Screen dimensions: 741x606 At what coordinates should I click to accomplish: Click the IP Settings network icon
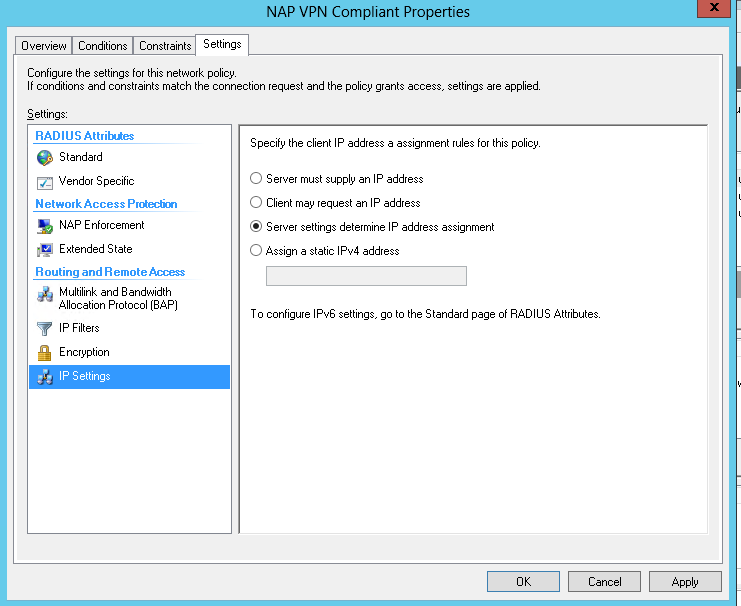click(45, 377)
